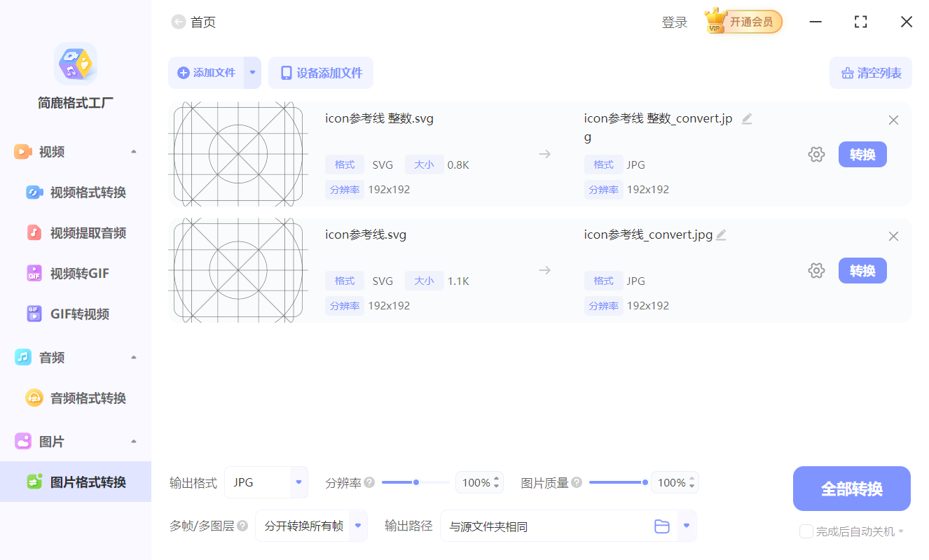Convert icon参考线 整数.svg using 转换
The height and width of the screenshot is (560, 929).
tap(862, 155)
